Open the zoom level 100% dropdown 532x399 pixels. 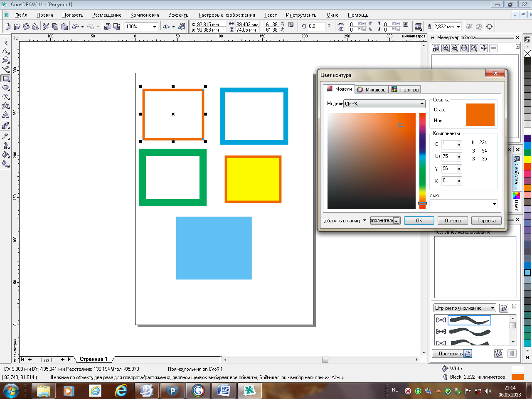click(155, 27)
